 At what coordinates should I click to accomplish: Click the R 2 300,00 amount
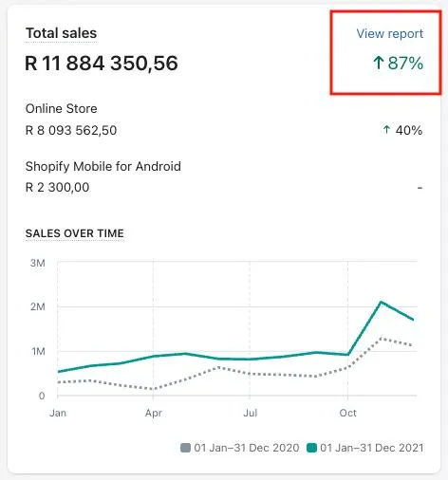[x=57, y=188]
